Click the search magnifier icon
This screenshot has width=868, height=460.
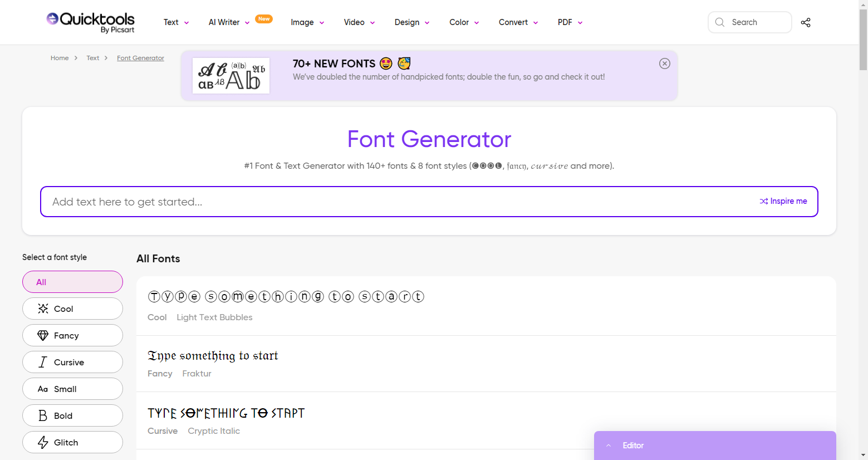719,22
